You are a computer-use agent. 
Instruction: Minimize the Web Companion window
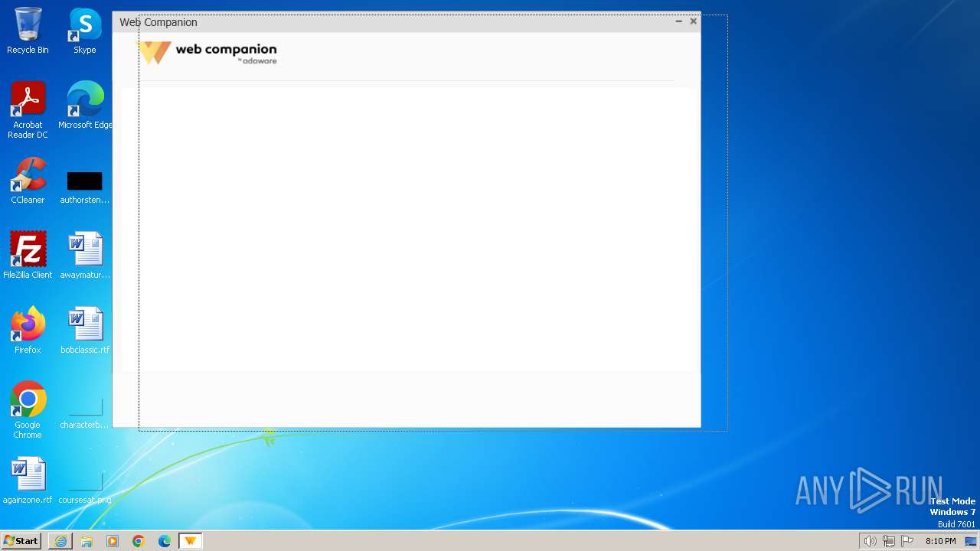(x=678, y=21)
